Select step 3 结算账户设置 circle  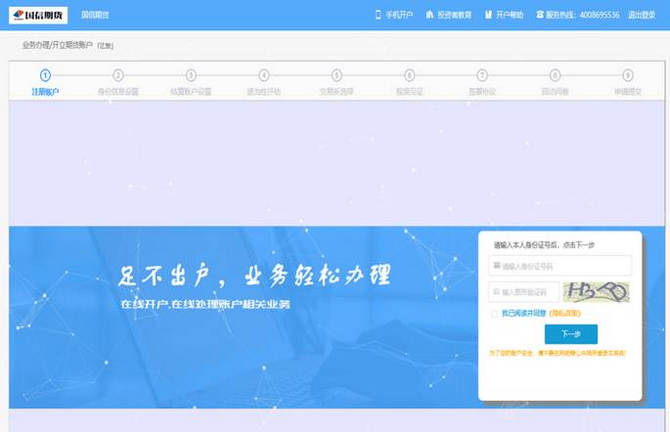(x=191, y=75)
